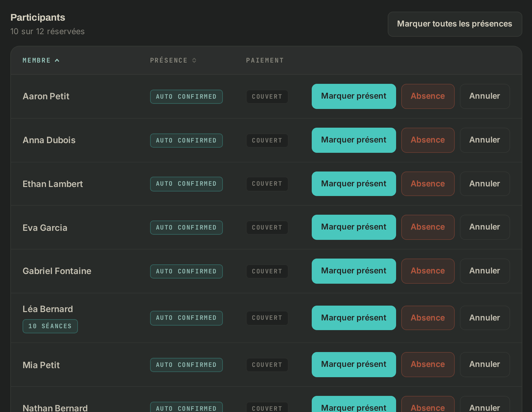The height and width of the screenshot is (412, 532).
Task: Click Annuler in Eva Garcia row
Action: [485, 227]
